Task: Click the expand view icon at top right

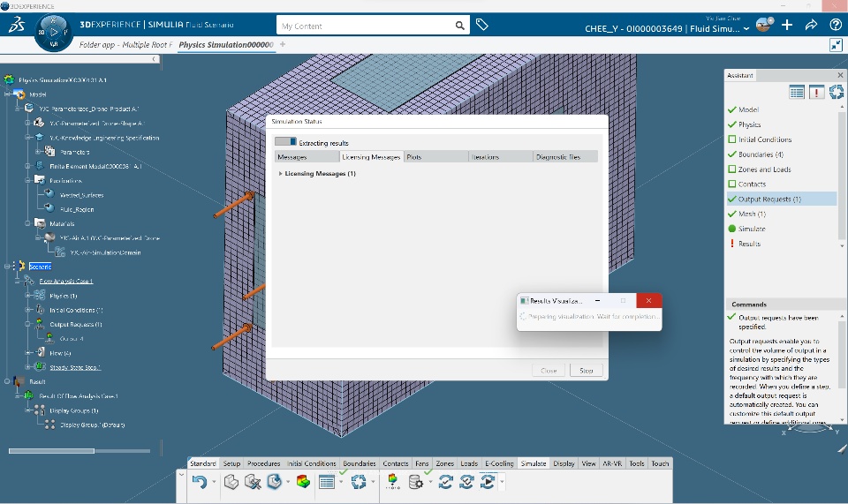Action: coord(836,45)
